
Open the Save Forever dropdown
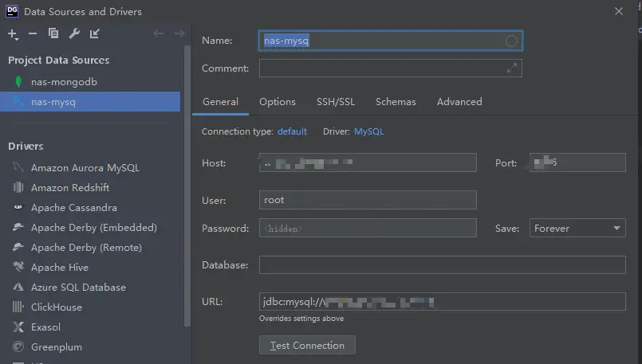pos(577,229)
